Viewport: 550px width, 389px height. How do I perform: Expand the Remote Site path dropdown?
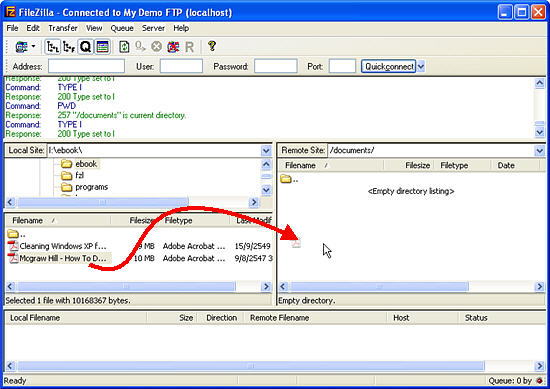tap(539, 150)
